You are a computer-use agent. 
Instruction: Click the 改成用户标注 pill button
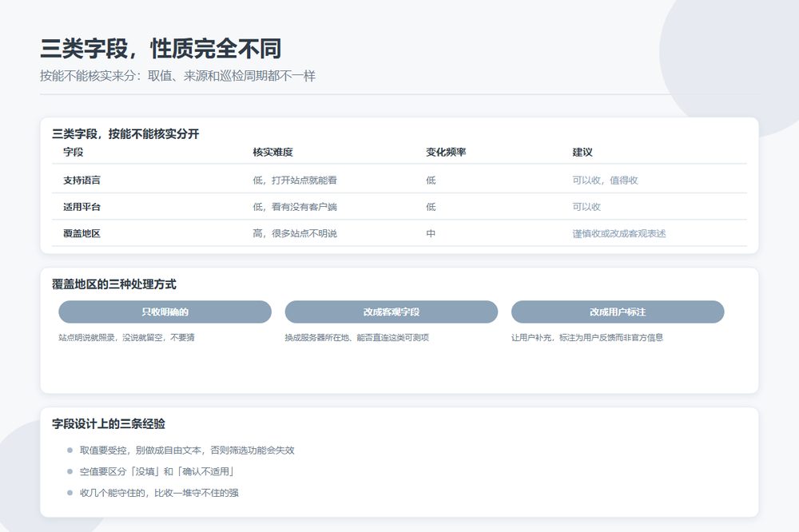pos(618,312)
